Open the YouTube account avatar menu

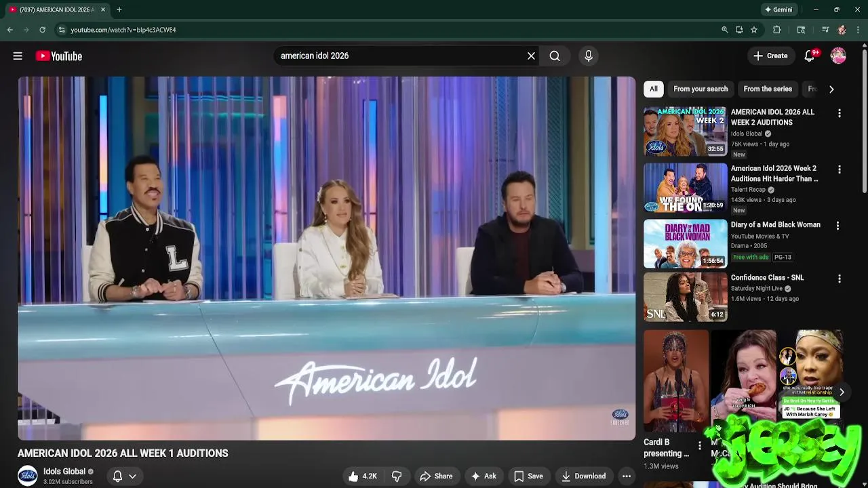coord(838,56)
